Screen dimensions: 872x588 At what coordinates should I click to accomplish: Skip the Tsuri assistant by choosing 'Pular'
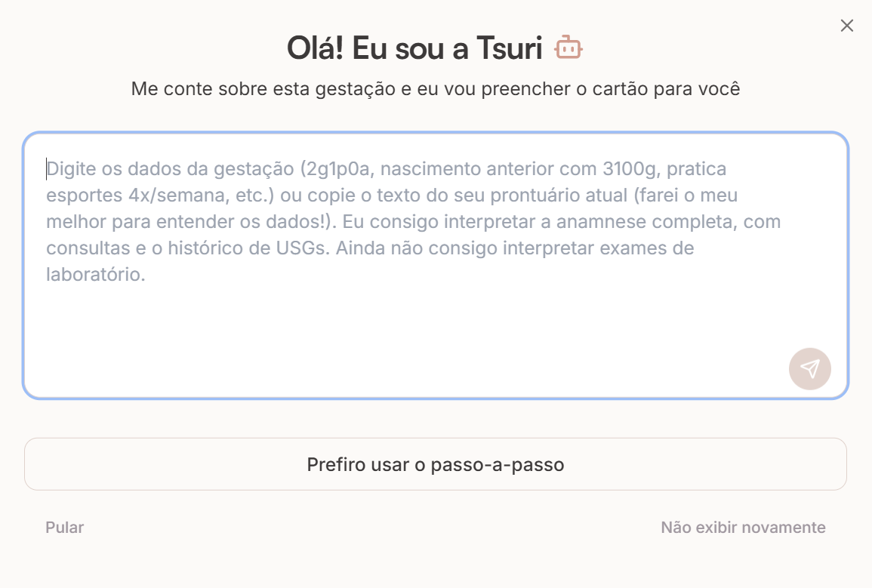[64, 528]
